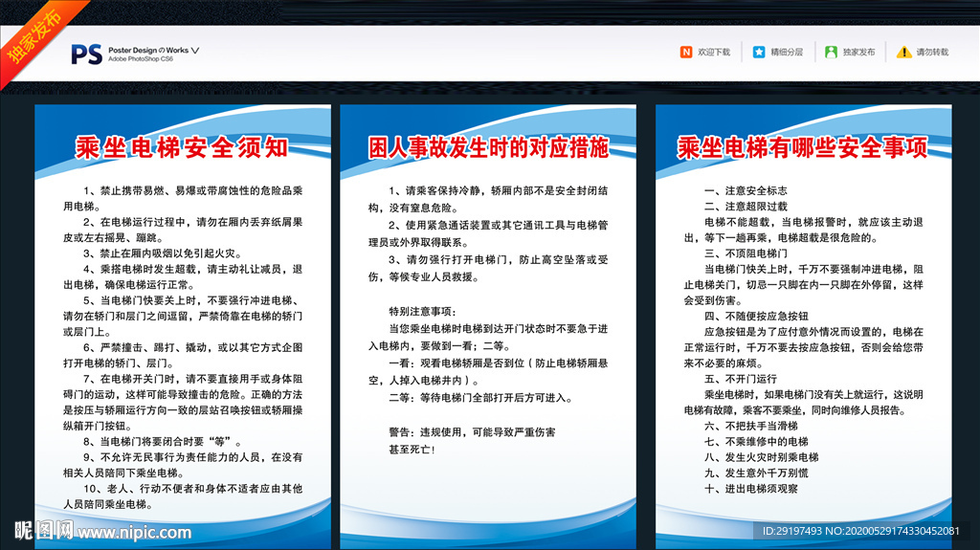Select the 独家发布 label in the top bar
980x550 pixels.
pos(858,52)
